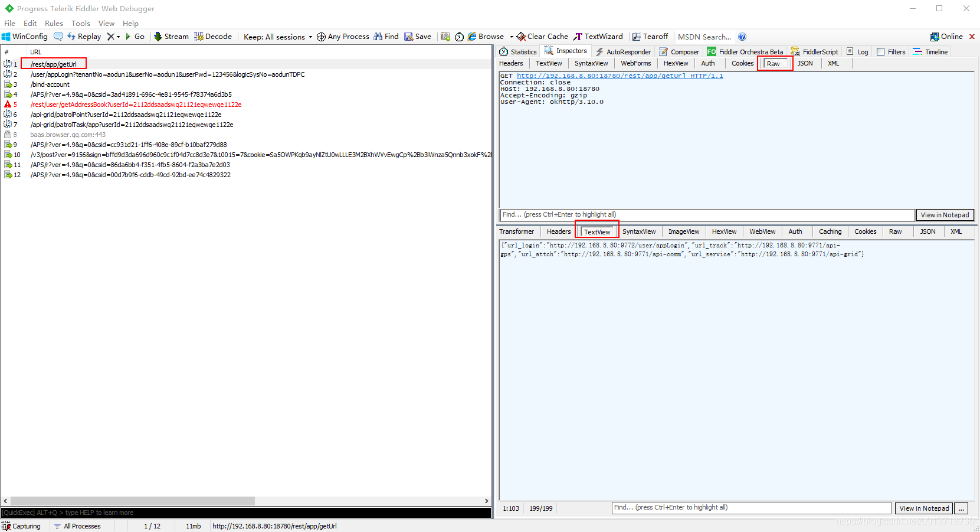Viewport: 980px width, 532px height.
Task: Select request SyntaxView tab
Action: pyautogui.click(x=591, y=64)
